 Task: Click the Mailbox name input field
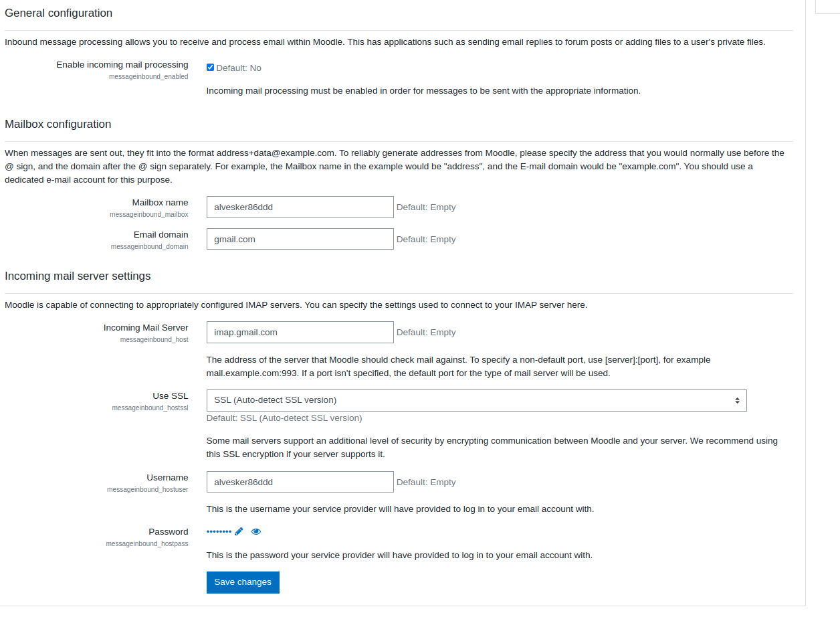(x=300, y=207)
